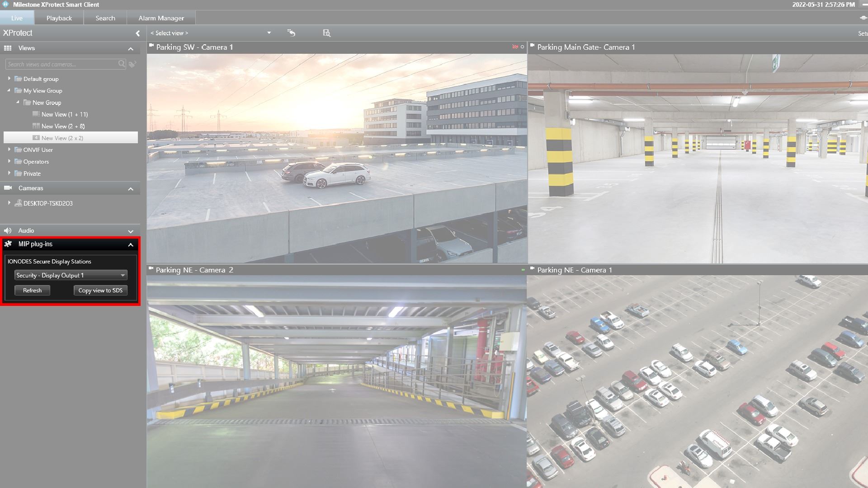The height and width of the screenshot is (488, 868).
Task: Click the reload original view icon
Action: click(x=291, y=33)
